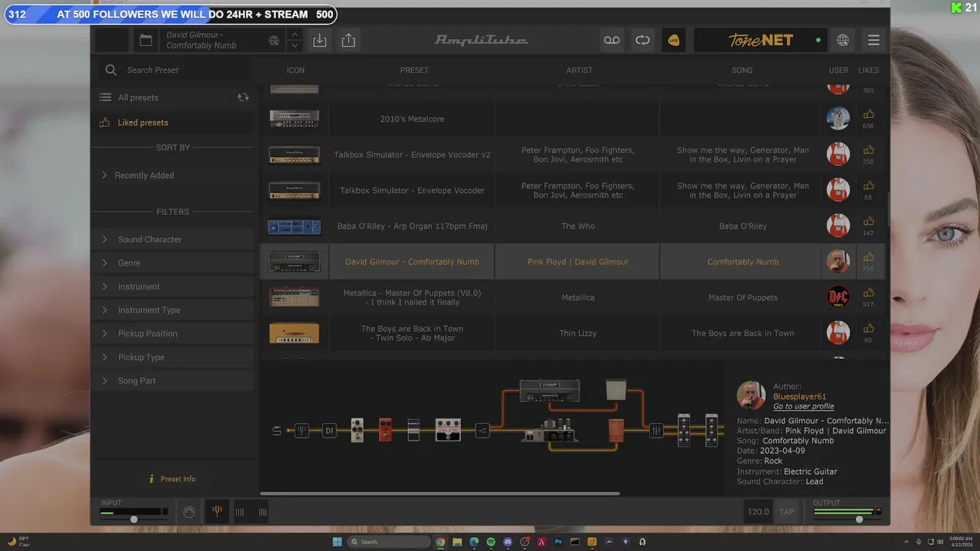Click the save preset download icon
The height and width of the screenshot is (551, 980).
[x=320, y=41]
